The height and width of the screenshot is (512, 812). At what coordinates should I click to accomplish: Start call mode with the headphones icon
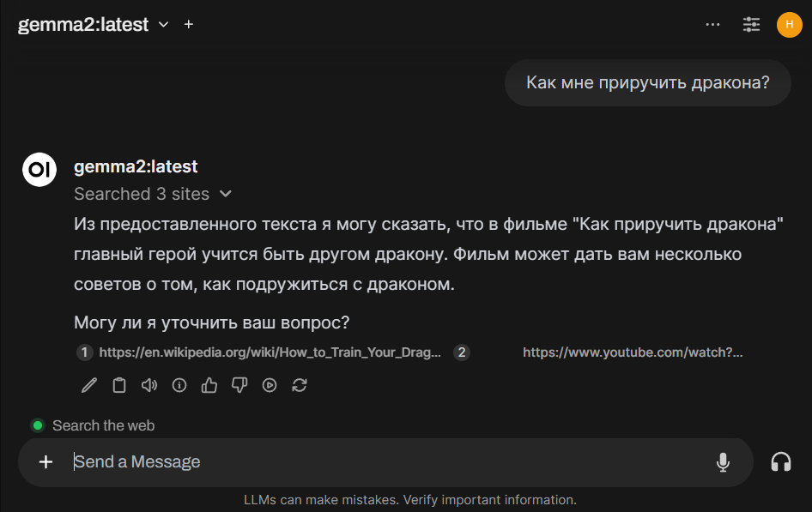781,462
